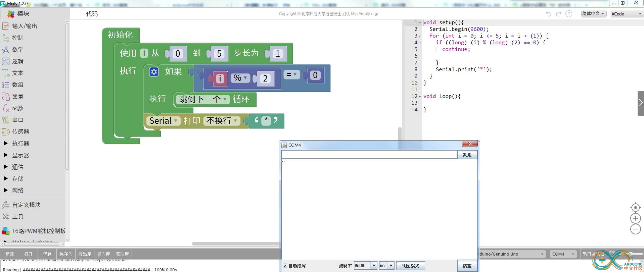Center the workspace with the target icon

pyautogui.click(x=635, y=208)
